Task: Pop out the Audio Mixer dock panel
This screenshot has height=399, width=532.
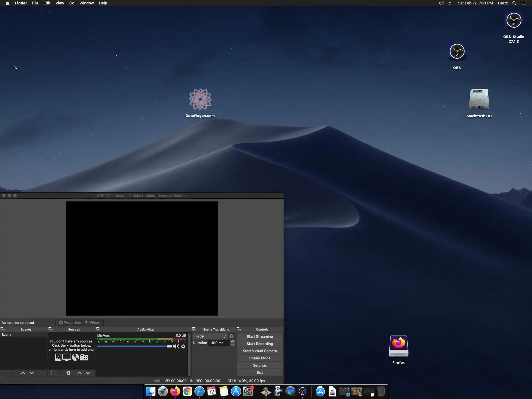Action: click(98, 329)
